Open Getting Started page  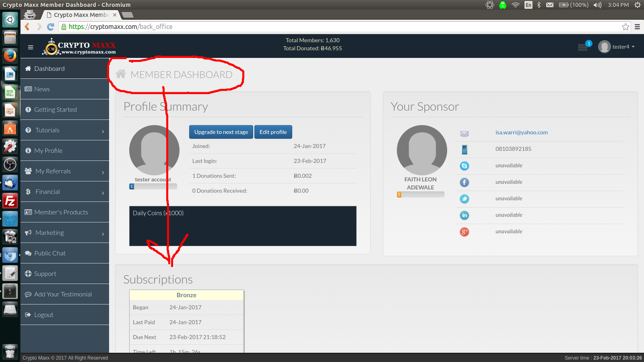pyautogui.click(x=65, y=109)
